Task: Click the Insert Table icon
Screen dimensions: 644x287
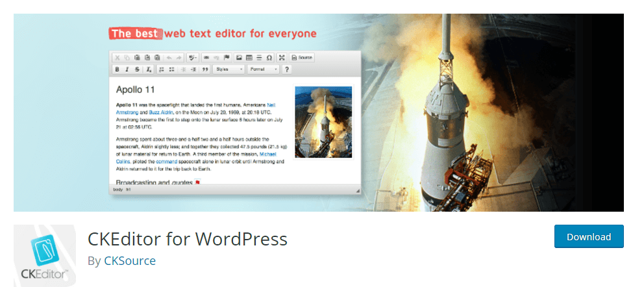Action: click(x=249, y=58)
